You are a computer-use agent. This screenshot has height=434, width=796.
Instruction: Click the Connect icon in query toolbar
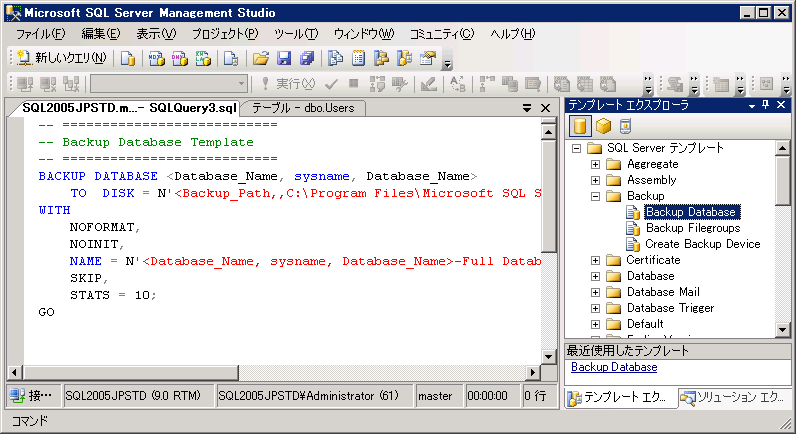coord(25,84)
